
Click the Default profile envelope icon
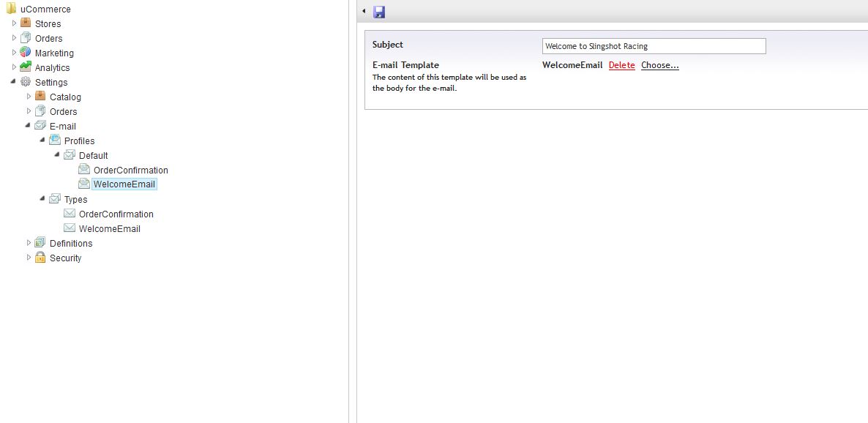pyautogui.click(x=70, y=154)
